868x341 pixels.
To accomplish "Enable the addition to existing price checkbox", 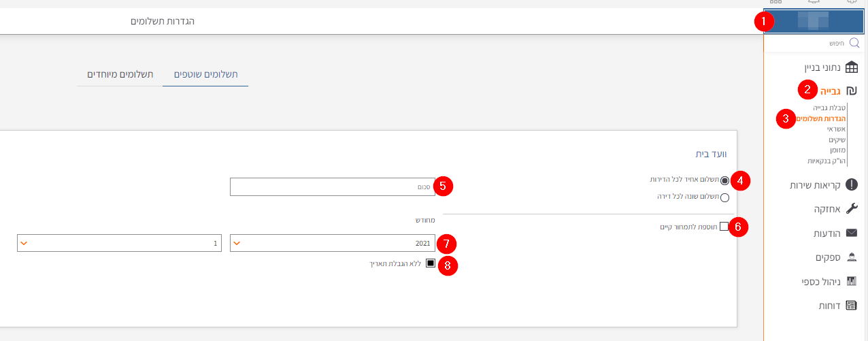I will (724, 226).
